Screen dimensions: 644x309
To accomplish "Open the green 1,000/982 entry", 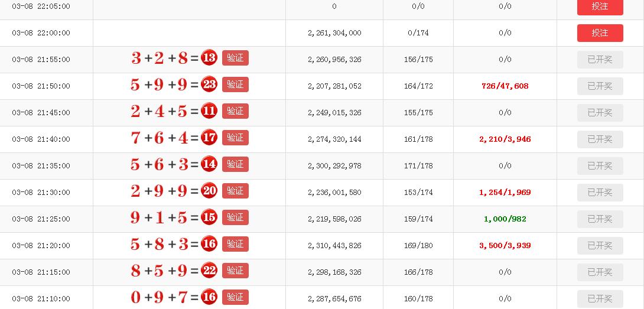I will pos(505,219).
